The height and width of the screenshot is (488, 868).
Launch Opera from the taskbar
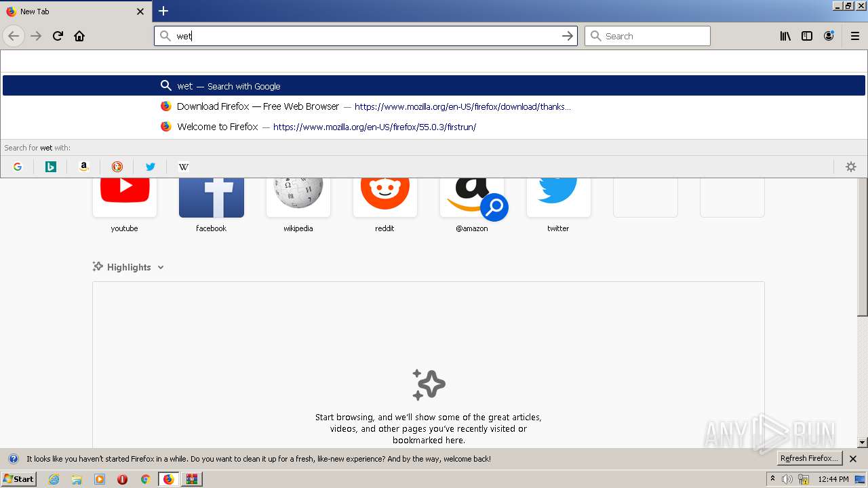(x=122, y=479)
